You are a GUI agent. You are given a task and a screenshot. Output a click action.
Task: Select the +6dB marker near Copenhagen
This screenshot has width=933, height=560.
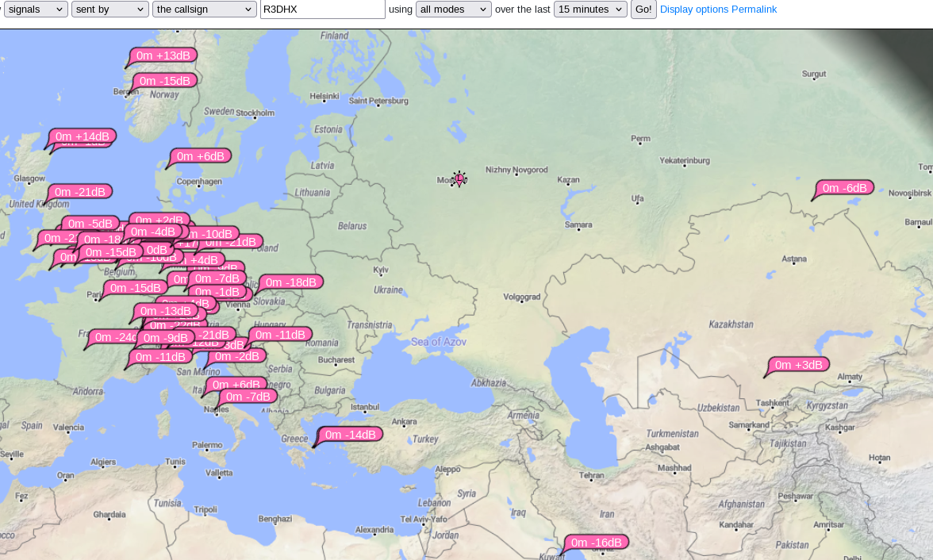coord(199,156)
